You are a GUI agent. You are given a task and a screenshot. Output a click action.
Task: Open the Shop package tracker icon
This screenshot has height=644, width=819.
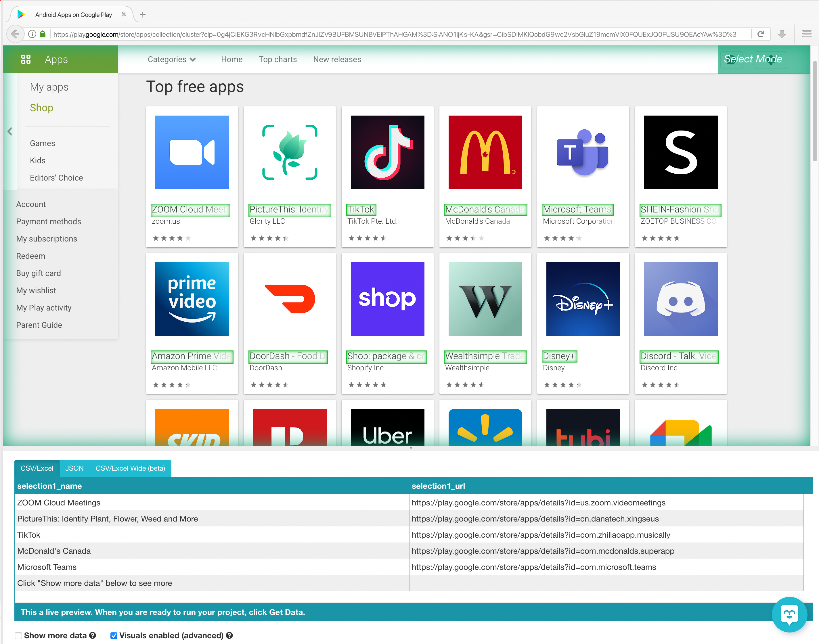[387, 299]
